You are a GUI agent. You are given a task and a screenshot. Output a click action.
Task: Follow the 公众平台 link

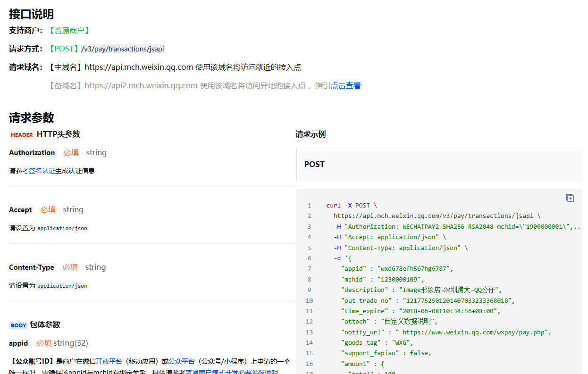(182, 361)
